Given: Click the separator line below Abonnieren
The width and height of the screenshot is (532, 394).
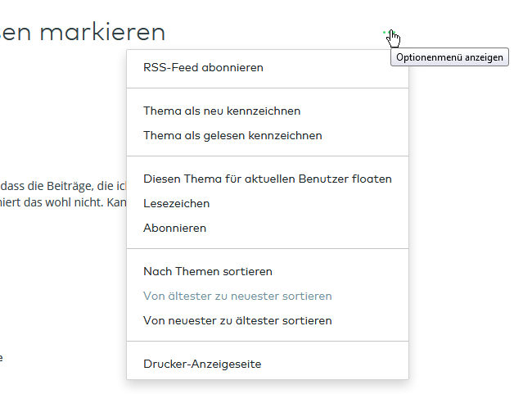Looking at the screenshot, I should [267, 248].
